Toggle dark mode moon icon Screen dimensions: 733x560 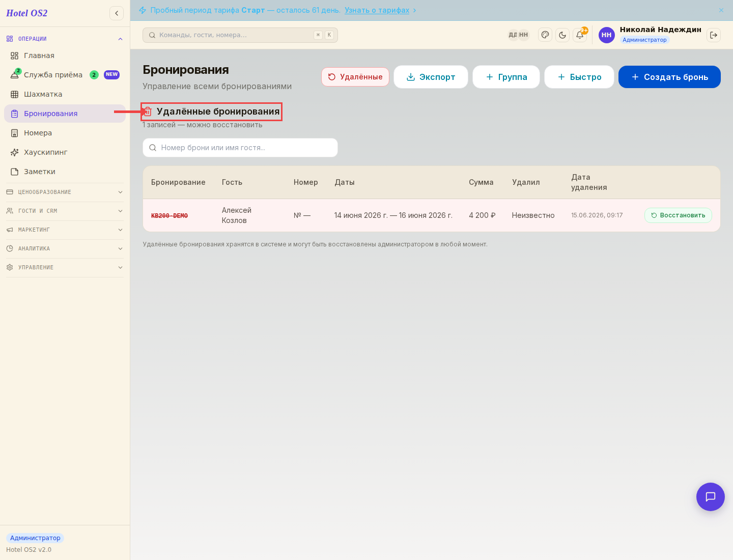[x=562, y=35]
